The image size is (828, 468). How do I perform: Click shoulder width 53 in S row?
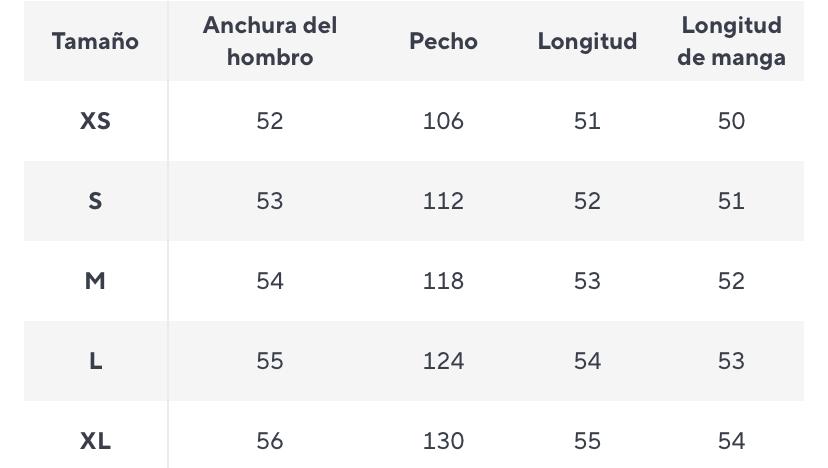[270, 201]
